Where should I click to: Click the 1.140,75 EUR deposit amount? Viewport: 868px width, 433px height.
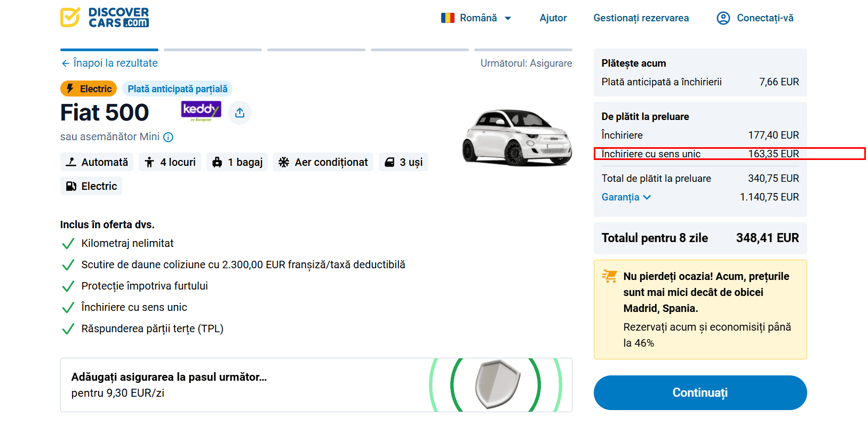click(769, 197)
